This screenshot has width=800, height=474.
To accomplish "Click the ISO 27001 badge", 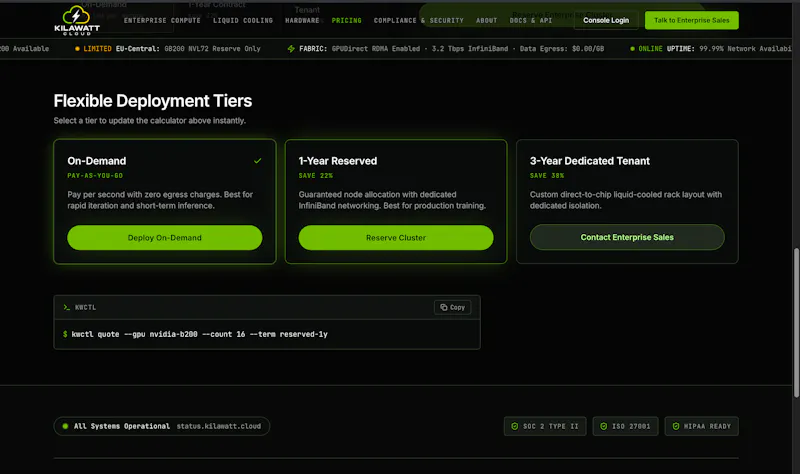I will pyautogui.click(x=626, y=426).
